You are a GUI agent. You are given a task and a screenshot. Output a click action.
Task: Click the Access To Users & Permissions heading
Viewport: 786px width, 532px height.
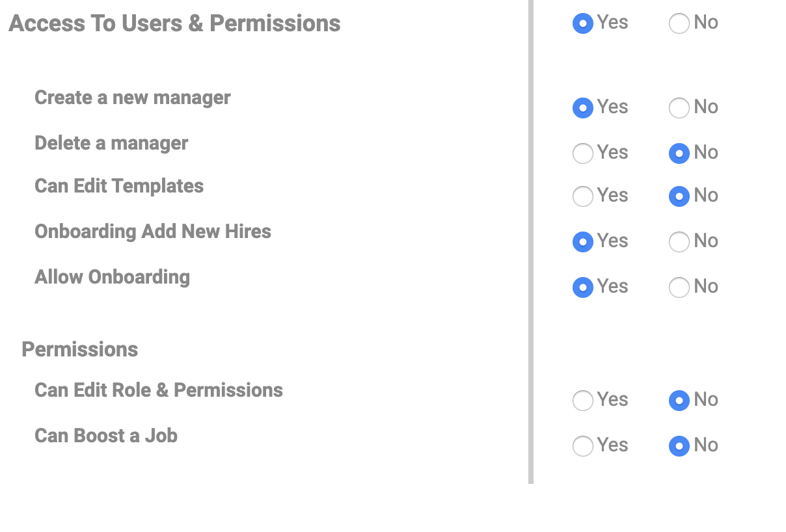coord(174,23)
